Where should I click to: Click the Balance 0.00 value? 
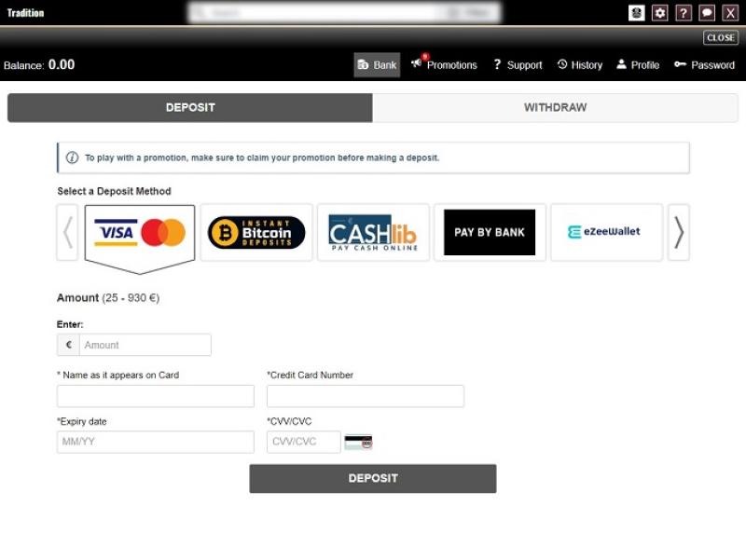[x=62, y=64]
